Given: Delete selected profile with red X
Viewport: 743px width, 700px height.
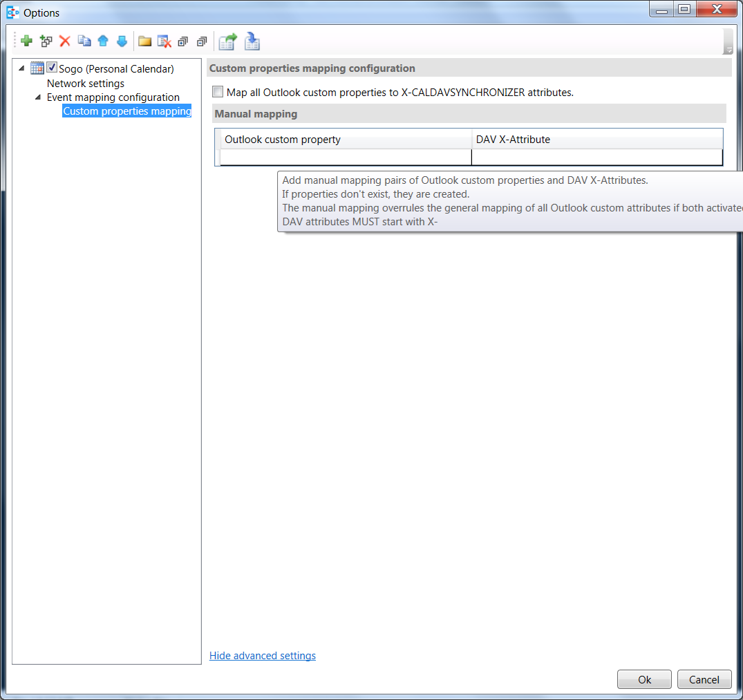Looking at the screenshot, I should pos(65,41).
